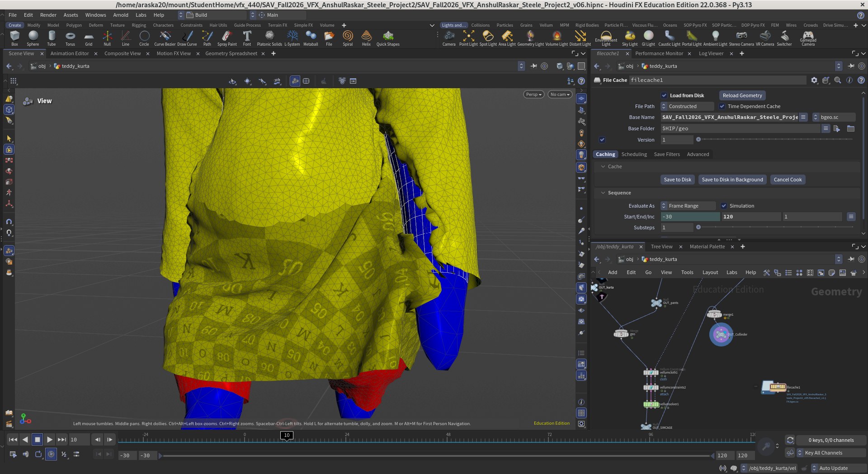Add a Sky Light

point(630,38)
